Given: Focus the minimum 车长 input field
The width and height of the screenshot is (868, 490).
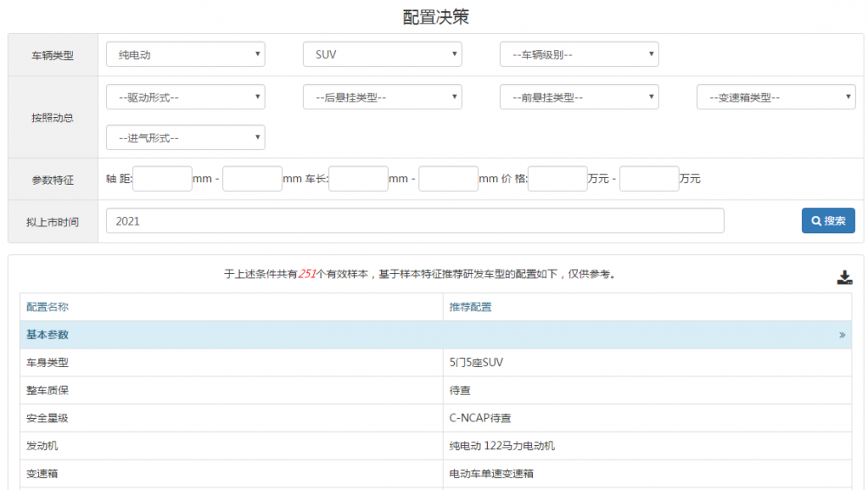Looking at the screenshot, I should click(358, 179).
